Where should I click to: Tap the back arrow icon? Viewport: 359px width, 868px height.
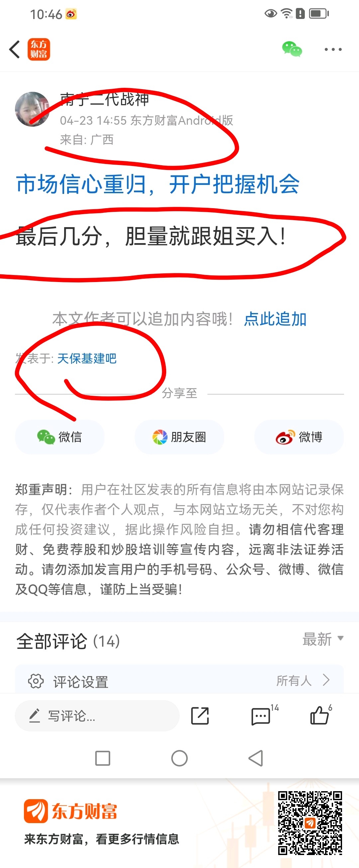[x=15, y=49]
